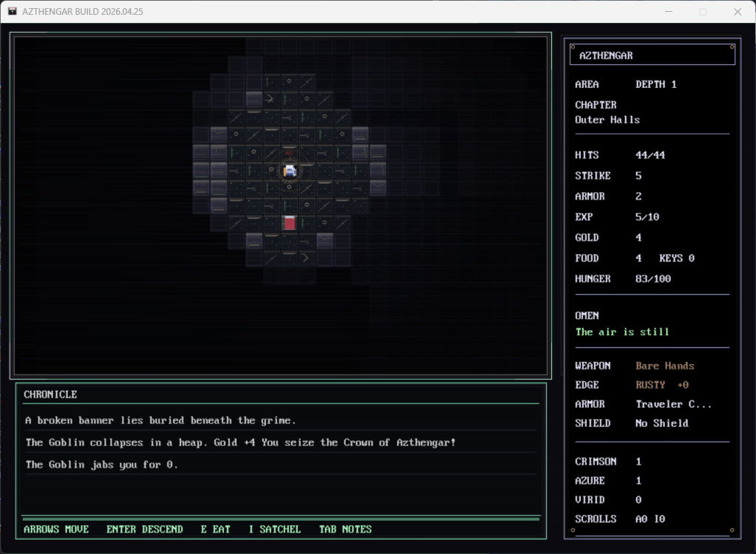Click the Bare Hands weapon entry

coord(664,366)
